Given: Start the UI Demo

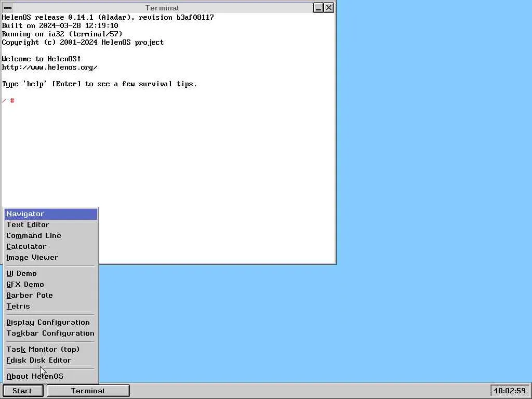Looking at the screenshot, I should [51, 273].
